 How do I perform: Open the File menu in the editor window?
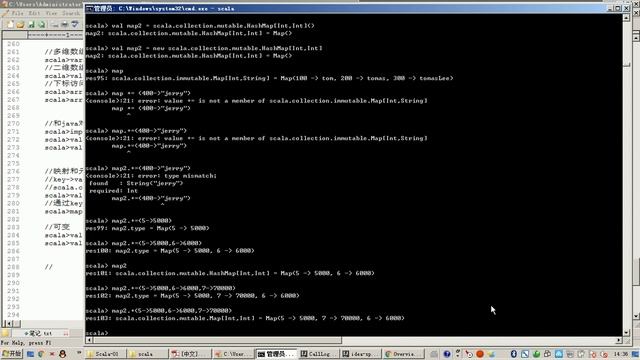pos(18,13)
